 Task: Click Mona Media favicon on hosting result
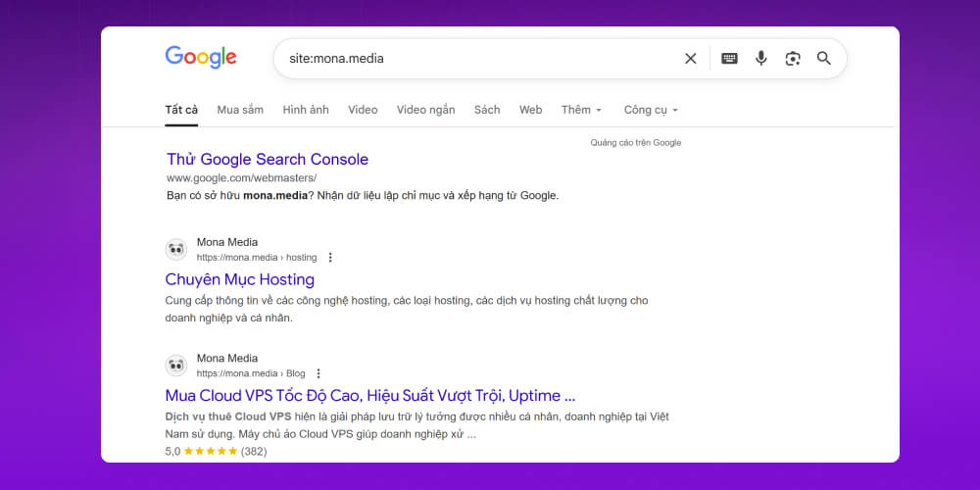coord(176,249)
